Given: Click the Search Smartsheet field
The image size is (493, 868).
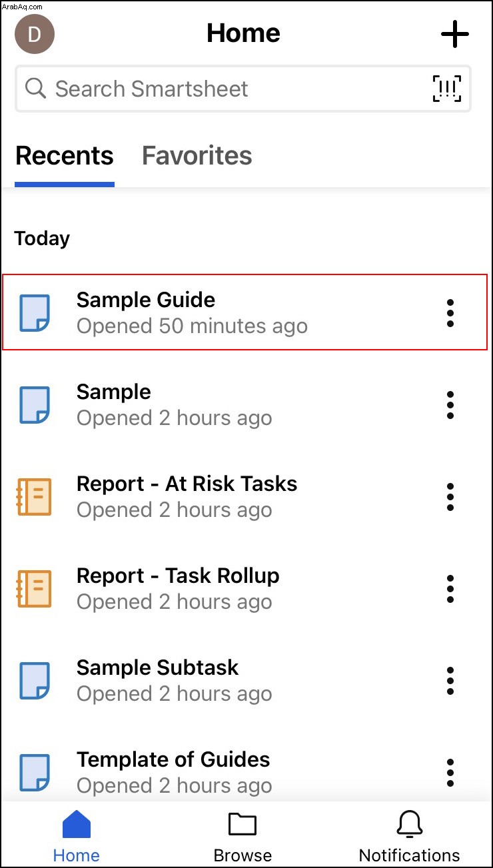Looking at the screenshot, I should click(243, 89).
